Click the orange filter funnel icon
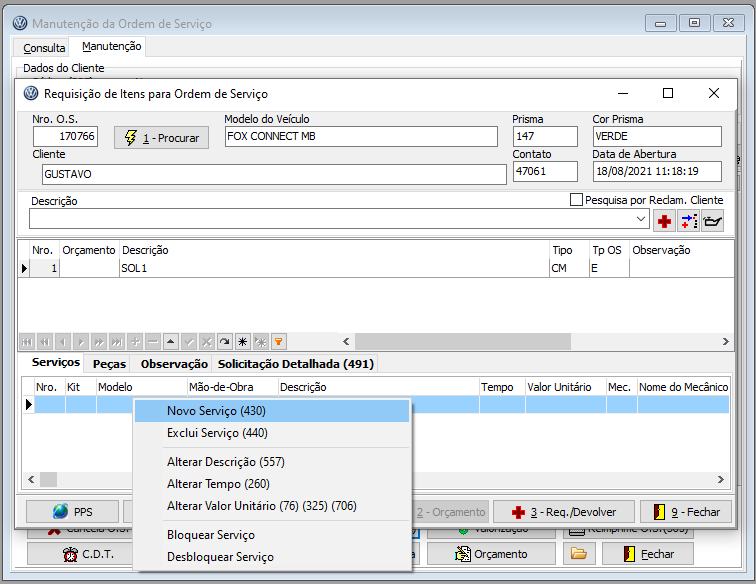Screen dimensions: 756x585 279,342
